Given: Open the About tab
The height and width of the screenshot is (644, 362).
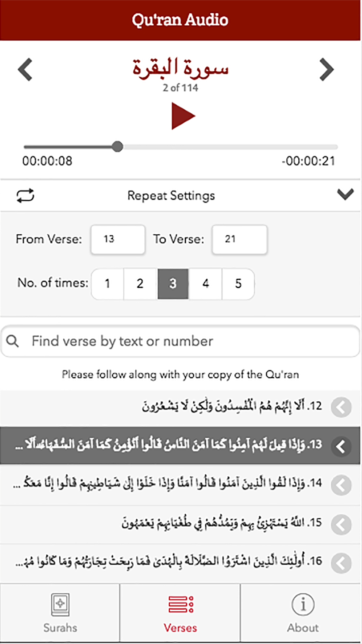Looking at the screenshot, I should click(303, 613).
